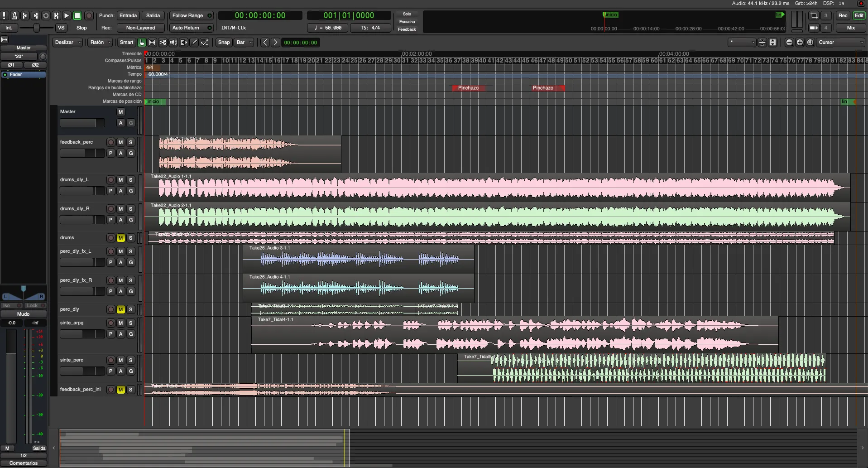The height and width of the screenshot is (468, 868).
Task: Click the follow-playhead icon beside button 4
Action: click(x=814, y=28)
